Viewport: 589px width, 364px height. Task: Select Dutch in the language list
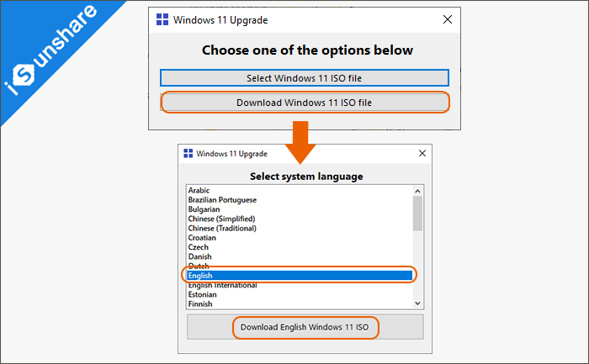pos(300,266)
